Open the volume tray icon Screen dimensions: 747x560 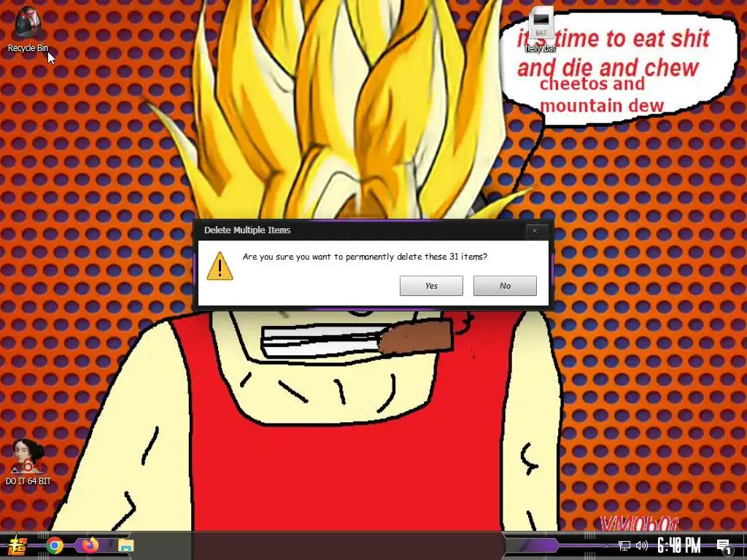click(x=642, y=545)
